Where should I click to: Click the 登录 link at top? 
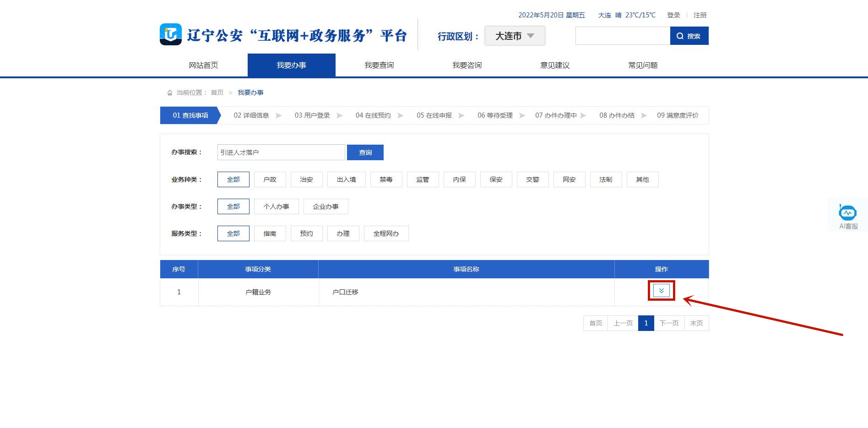673,15
